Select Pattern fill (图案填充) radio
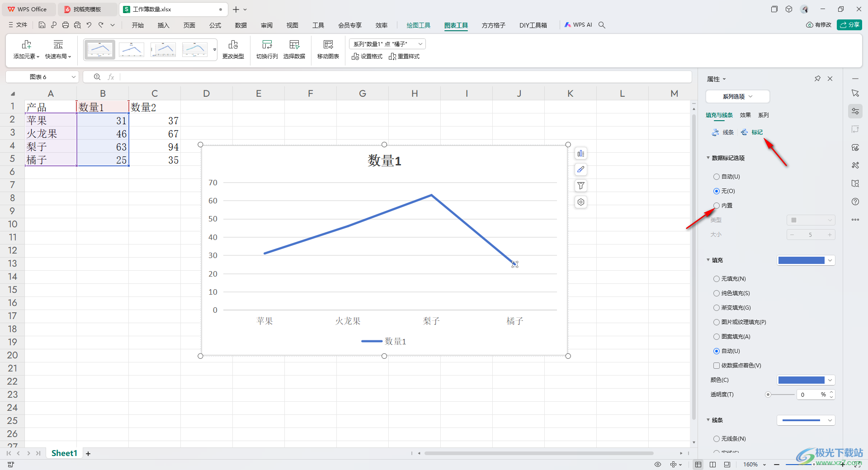Viewport: 868px width, 470px height. 732,337
